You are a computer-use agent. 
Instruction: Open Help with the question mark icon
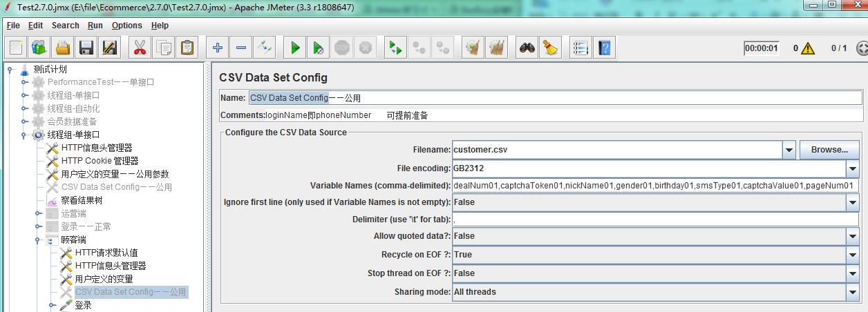605,48
